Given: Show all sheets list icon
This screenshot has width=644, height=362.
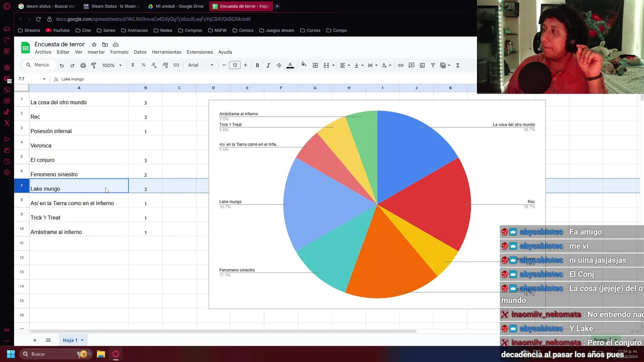Looking at the screenshot, I should (x=48, y=340).
